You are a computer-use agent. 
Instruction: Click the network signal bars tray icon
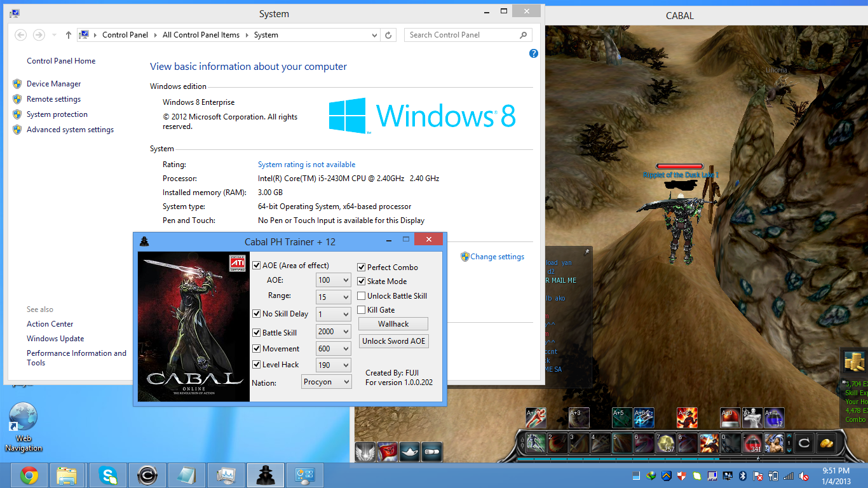click(x=789, y=476)
